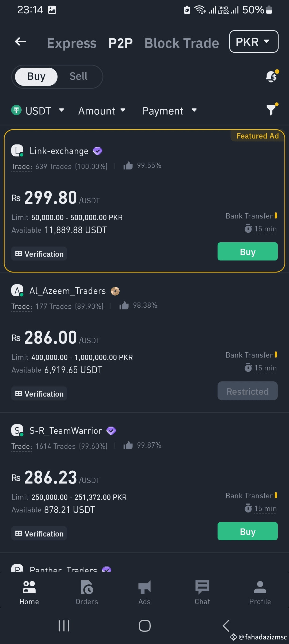The width and height of the screenshot is (289, 644).
Task: Open Ads megaphone in bottom navigation
Action: (x=144, y=592)
